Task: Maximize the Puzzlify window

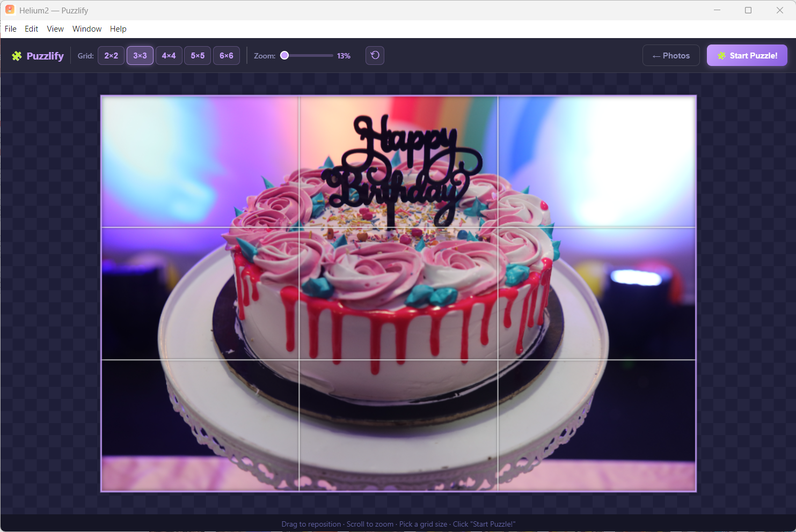Action: coord(748,10)
